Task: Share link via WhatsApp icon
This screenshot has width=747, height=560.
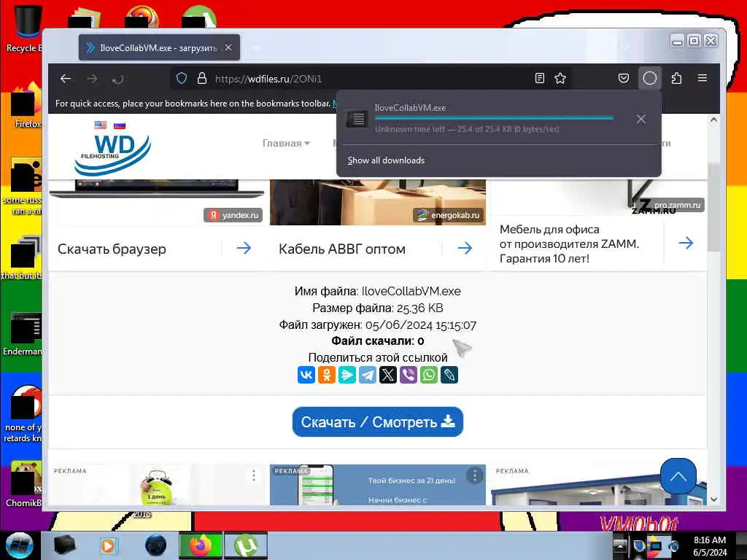Action: click(429, 375)
